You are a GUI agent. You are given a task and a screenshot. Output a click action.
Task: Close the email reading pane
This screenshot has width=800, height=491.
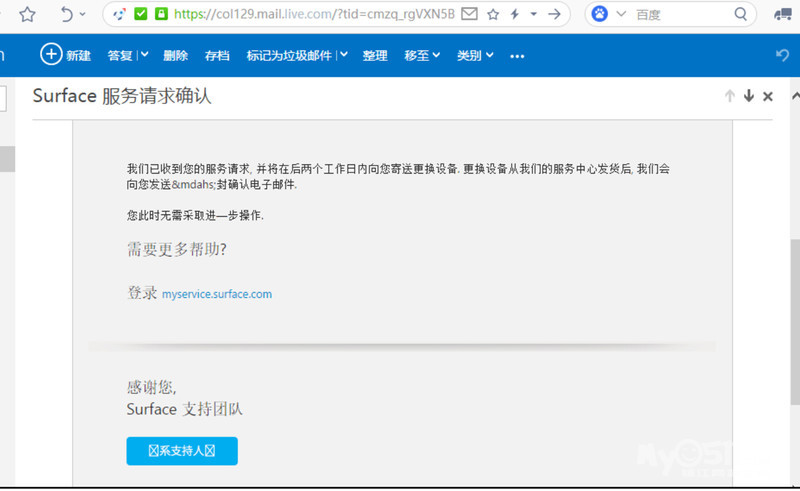coord(767,96)
